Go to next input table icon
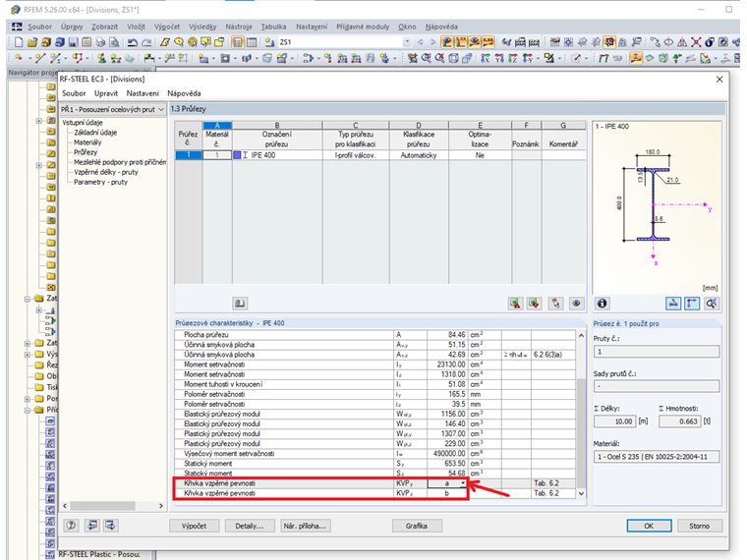The image size is (747, 560). point(110,526)
